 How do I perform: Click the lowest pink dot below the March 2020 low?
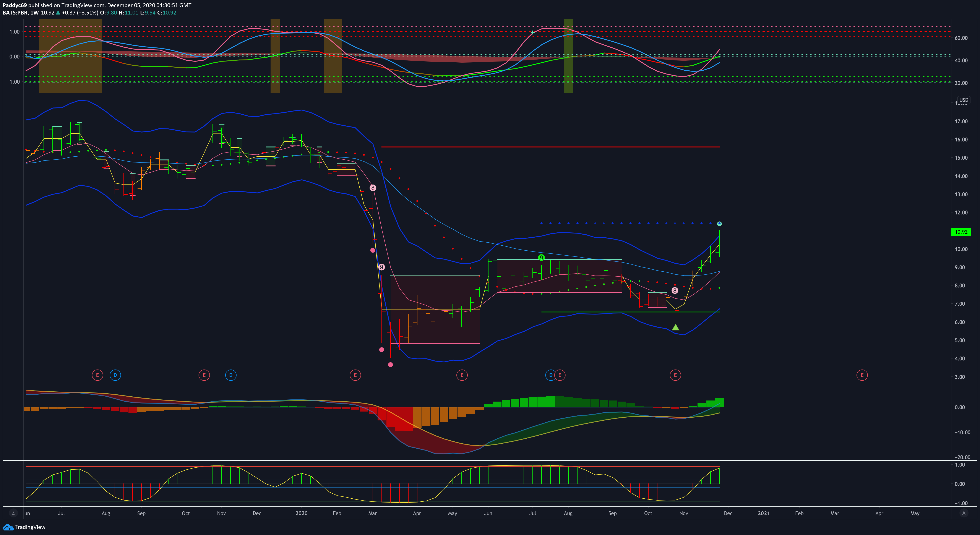coord(390,365)
